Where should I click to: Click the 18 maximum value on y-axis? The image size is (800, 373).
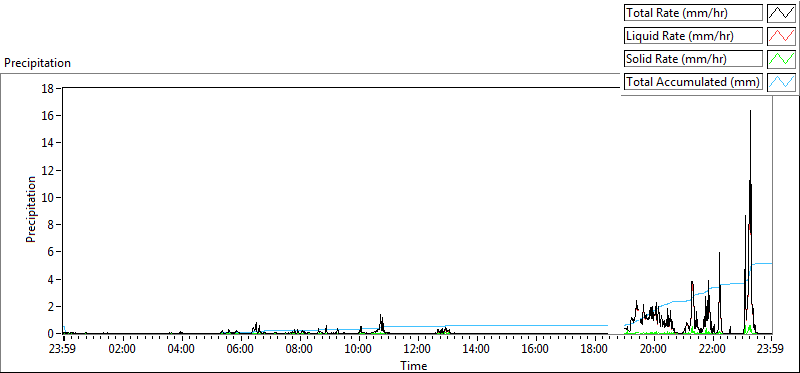pos(48,88)
